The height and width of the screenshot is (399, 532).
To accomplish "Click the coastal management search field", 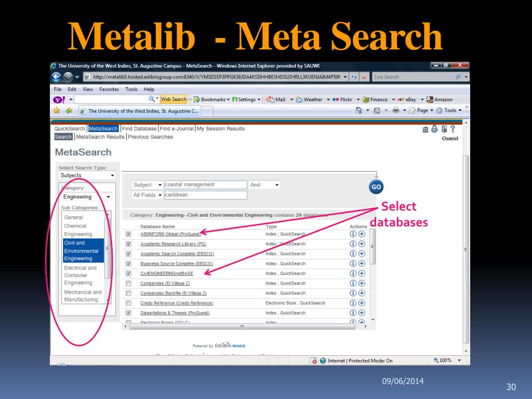I will (206, 184).
